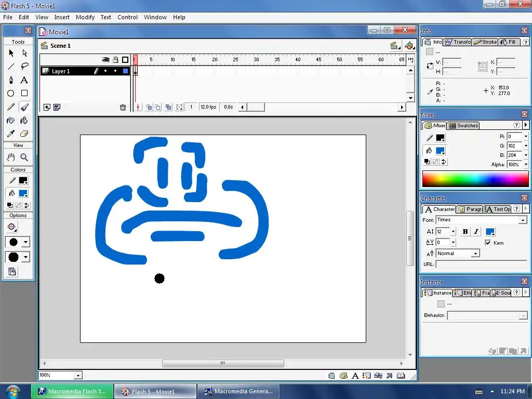This screenshot has height=399, width=532.
Task: Click Default Colors in Tools panel
Action: (10, 205)
